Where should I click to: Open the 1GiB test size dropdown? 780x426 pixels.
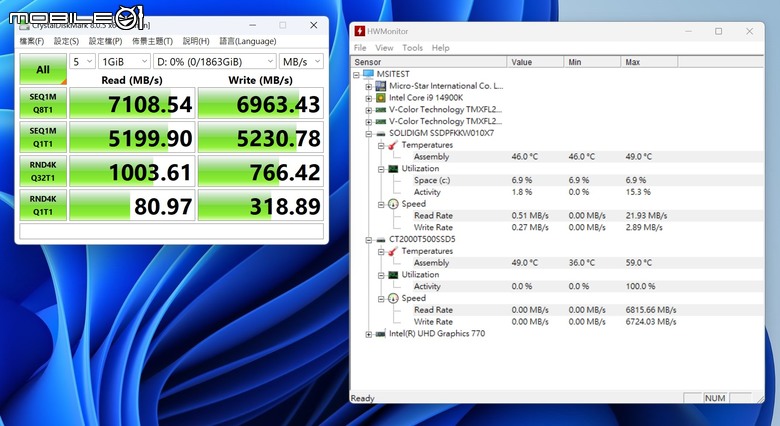point(124,62)
